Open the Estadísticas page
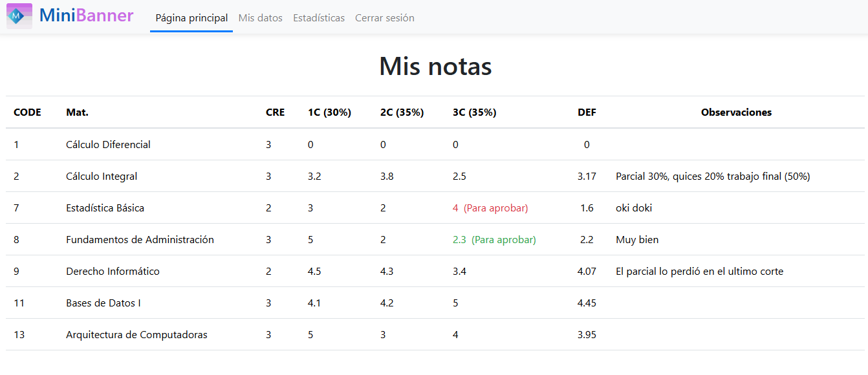This screenshot has width=868, height=375. tap(319, 18)
